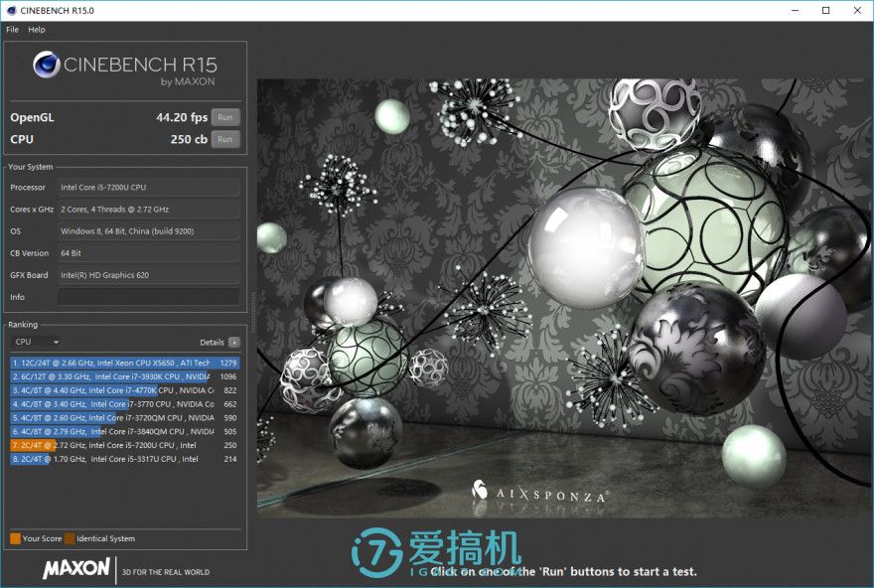Click the OS field showing Windows 8
The height and width of the screenshot is (588, 874).
(x=149, y=231)
